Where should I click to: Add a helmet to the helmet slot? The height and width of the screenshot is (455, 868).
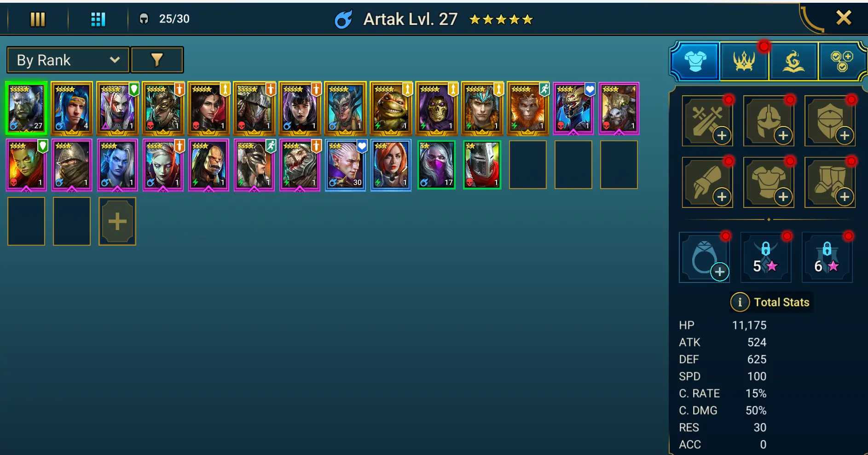click(769, 121)
